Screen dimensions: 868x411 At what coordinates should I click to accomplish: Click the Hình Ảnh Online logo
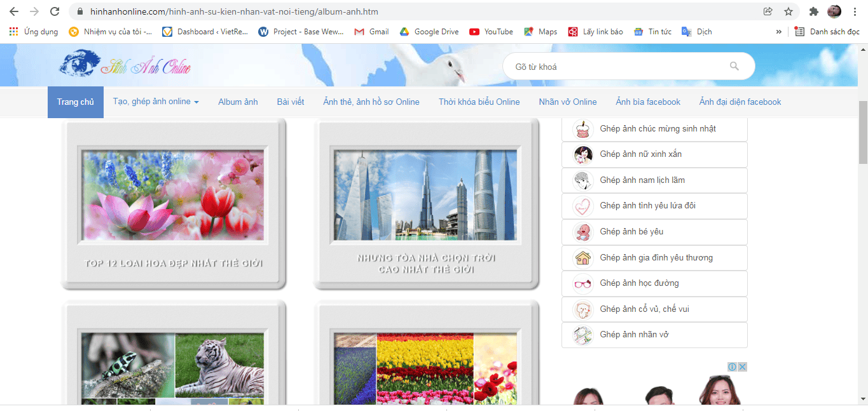click(x=124, y=65)
